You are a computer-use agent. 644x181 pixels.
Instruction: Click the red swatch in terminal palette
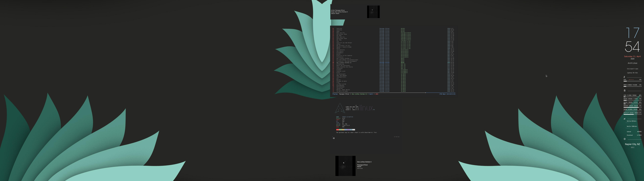coord(338,130)
